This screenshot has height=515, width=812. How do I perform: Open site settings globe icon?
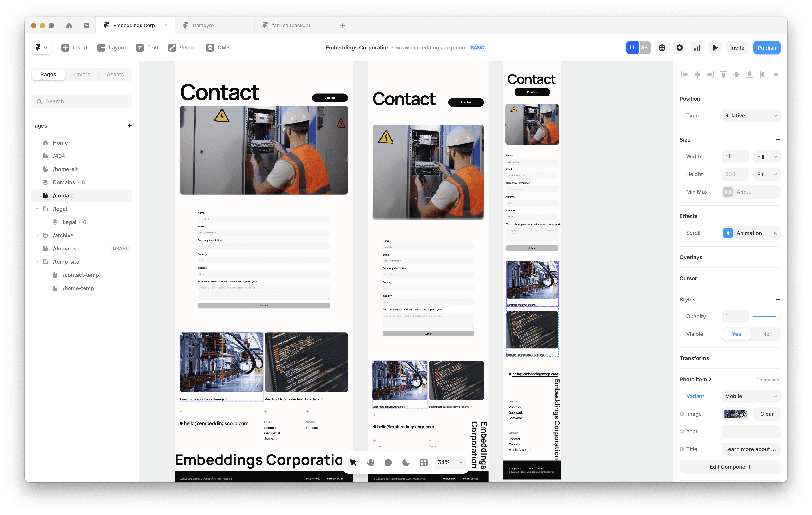coord(662,48)
